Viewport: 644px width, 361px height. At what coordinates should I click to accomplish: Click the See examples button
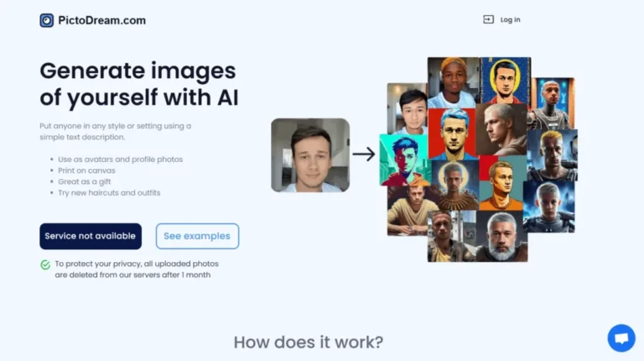(x=197, y=236)
